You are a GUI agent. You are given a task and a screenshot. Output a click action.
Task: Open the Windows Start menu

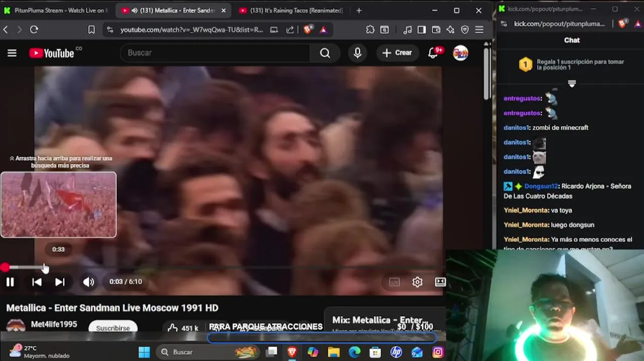(144, 352)
